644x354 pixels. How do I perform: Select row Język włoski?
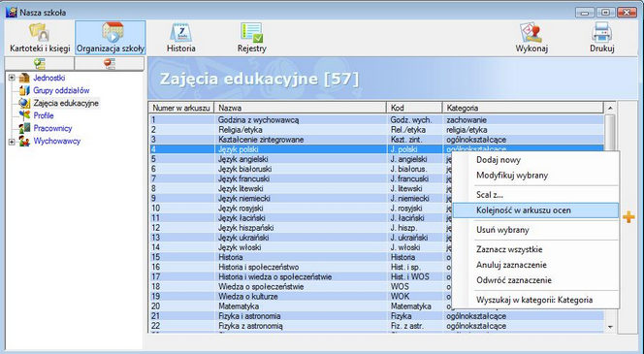pyautogui.click(x=301, y=247)
